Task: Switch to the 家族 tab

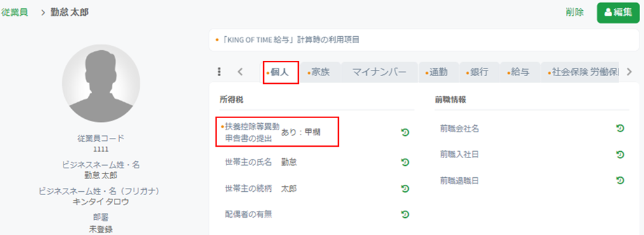Action: [x=320, y=72]
